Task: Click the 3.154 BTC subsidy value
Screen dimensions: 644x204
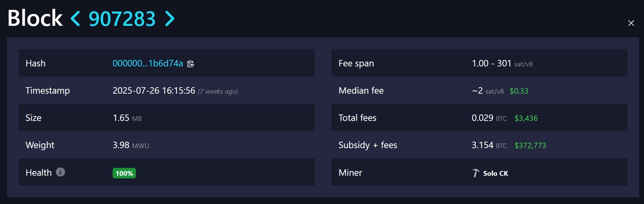Action: click(x=489, y=145)
